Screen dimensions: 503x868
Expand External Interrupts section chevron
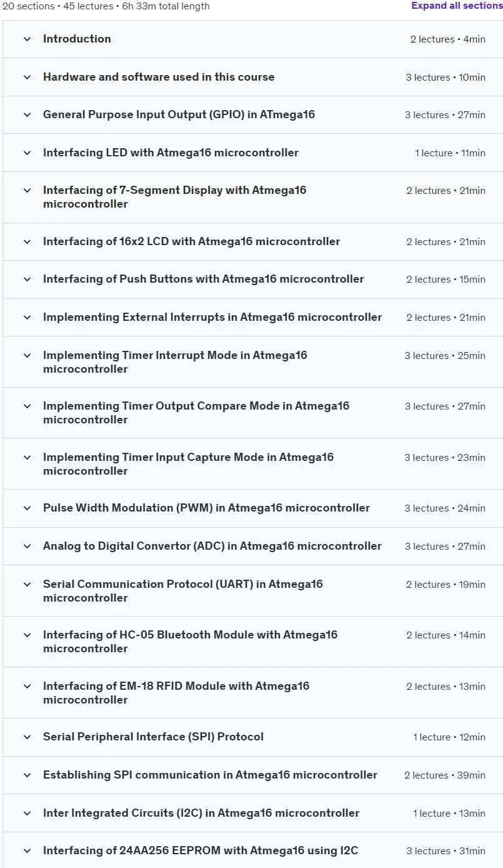(x=27, y=317)
